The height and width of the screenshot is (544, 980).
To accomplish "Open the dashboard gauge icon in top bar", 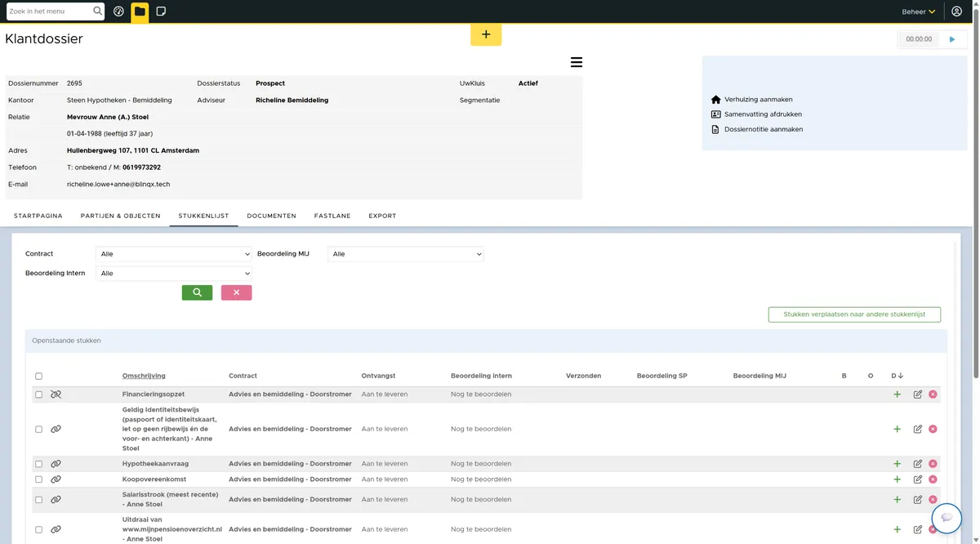I will point(118,11).
